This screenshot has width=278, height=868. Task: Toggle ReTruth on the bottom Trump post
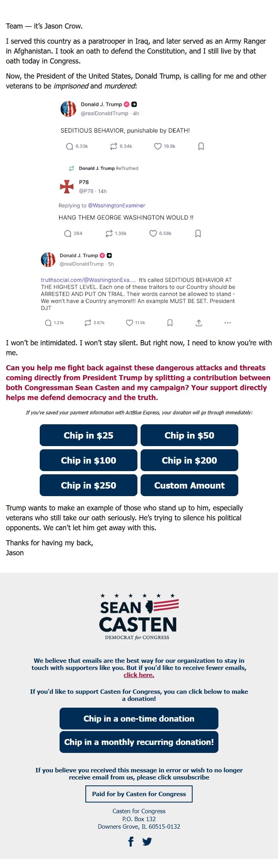tap(88, 323)
